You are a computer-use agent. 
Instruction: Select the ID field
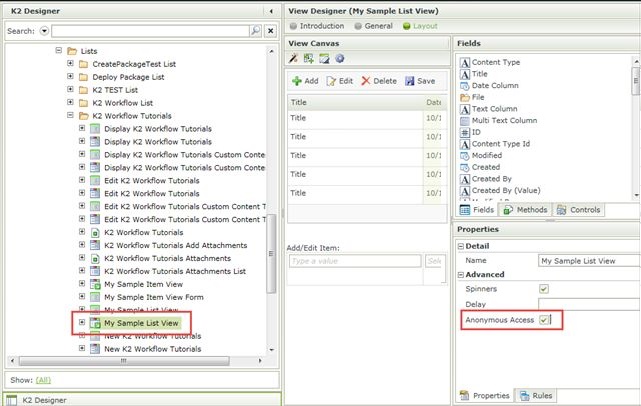tap(471, 132)
